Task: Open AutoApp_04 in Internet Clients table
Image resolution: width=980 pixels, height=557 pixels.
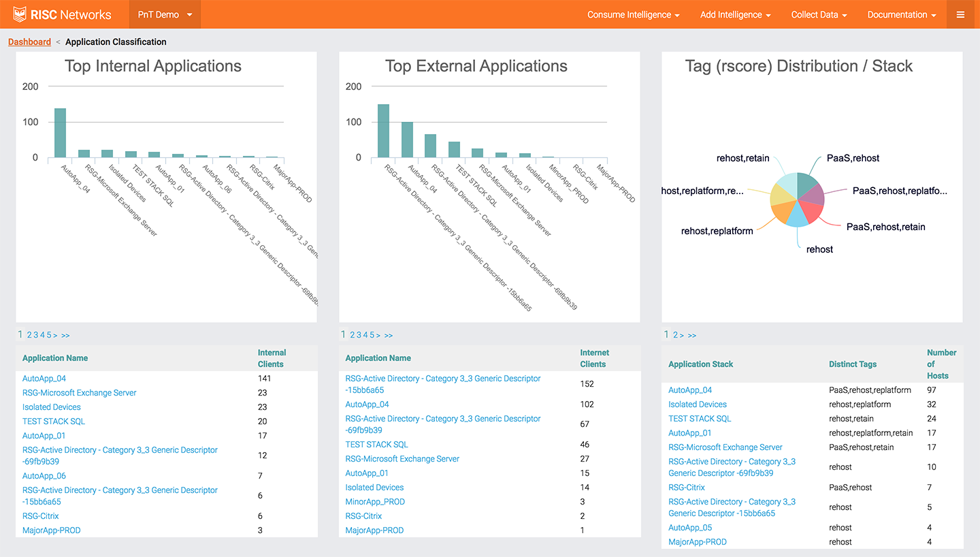Action: pyautogui.click(x=367, y=404)
